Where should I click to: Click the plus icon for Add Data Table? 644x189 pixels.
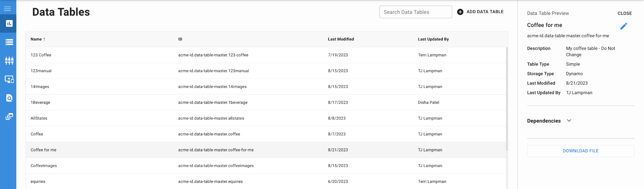coord(460,12)
